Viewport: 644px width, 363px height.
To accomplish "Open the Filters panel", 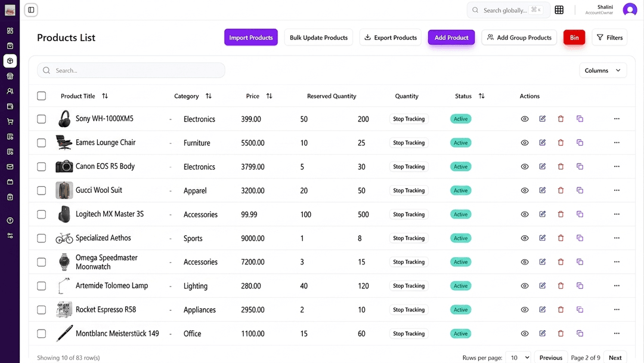I will 609,38.
